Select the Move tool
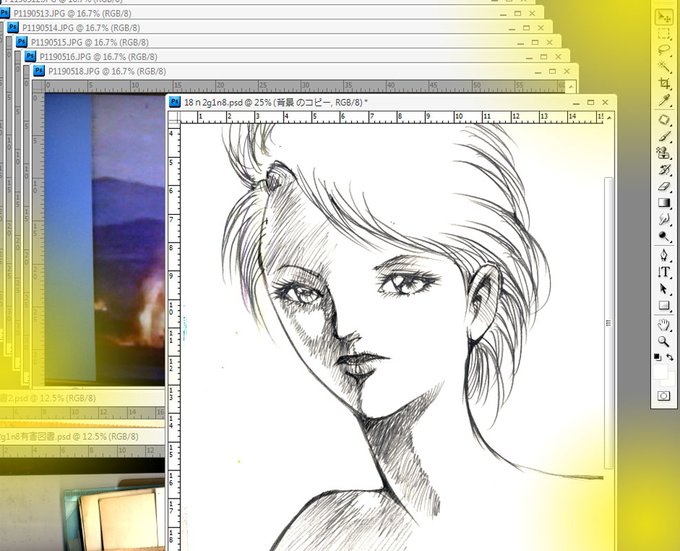Image resolution: width=680 pixels, height=551 pixels. (x=664, y=17)
